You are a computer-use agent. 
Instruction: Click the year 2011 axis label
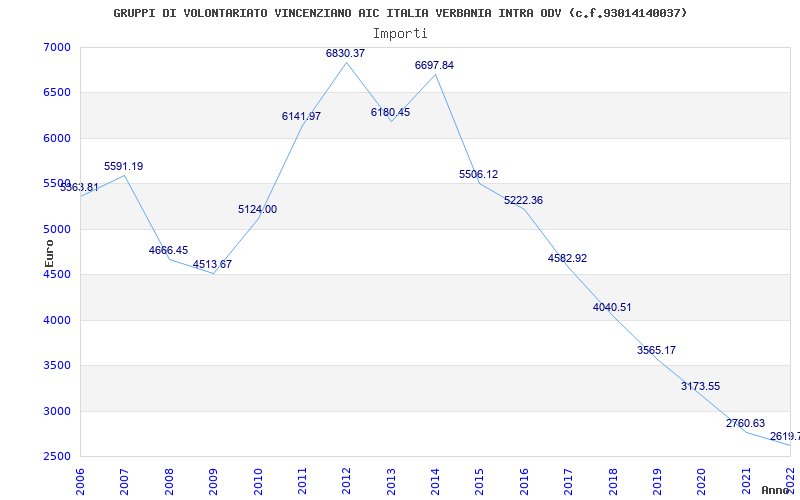click(x=302, y=481)
